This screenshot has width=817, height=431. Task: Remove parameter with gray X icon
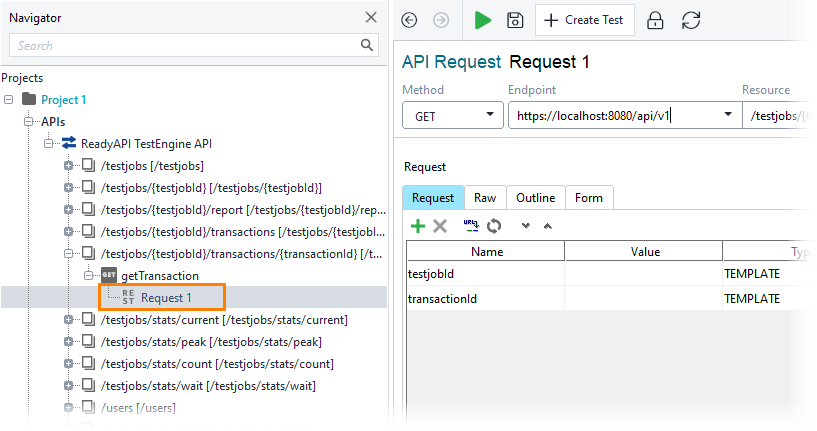pyautogui.click(x=440, y=226)
